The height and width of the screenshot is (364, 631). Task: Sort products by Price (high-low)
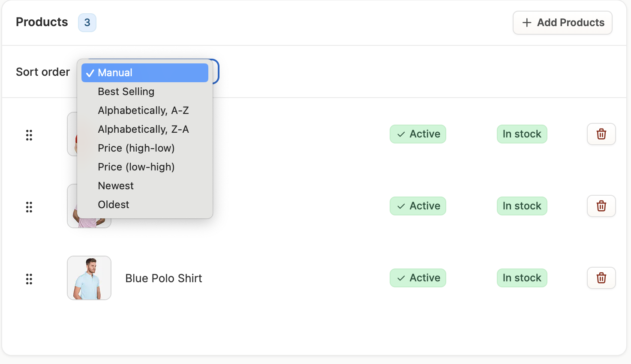pos(136,148)
